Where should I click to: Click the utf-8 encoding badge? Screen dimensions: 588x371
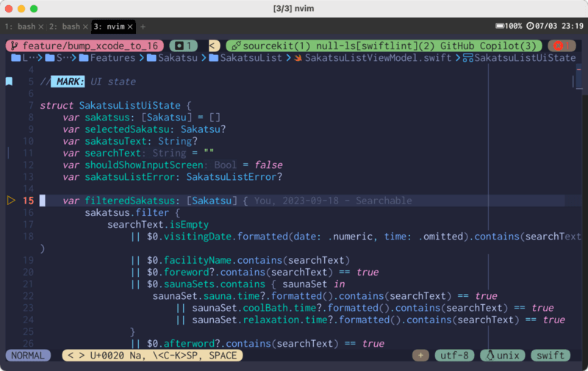click(454, 356)
